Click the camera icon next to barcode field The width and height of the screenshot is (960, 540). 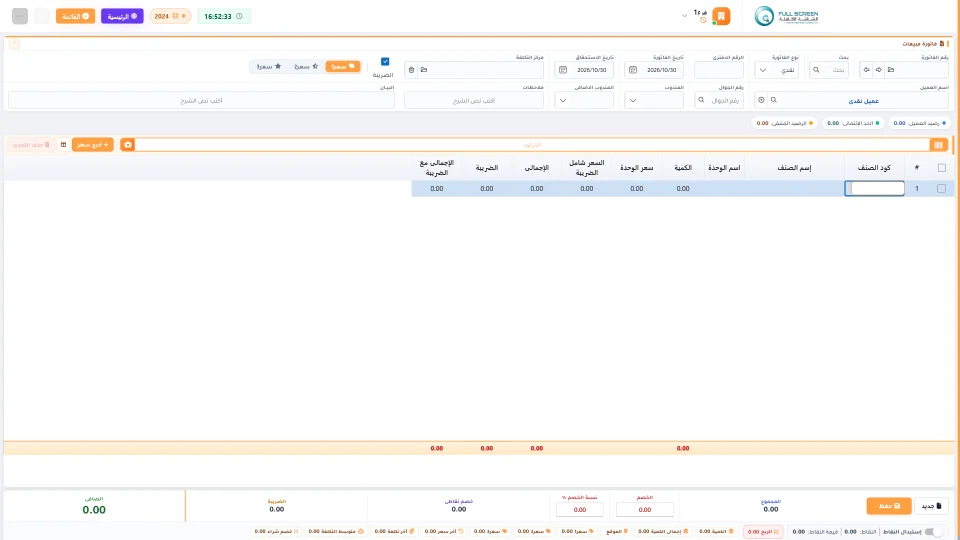coord(127,144)
